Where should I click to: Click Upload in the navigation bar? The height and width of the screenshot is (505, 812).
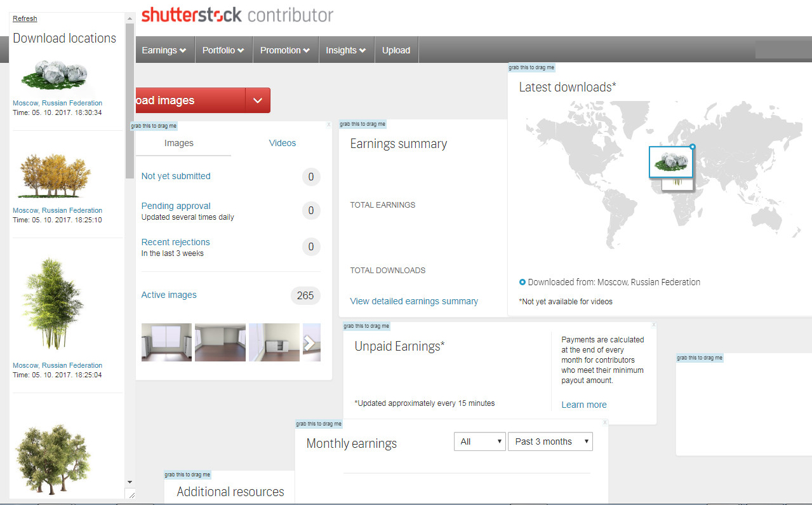coord(396,50)
